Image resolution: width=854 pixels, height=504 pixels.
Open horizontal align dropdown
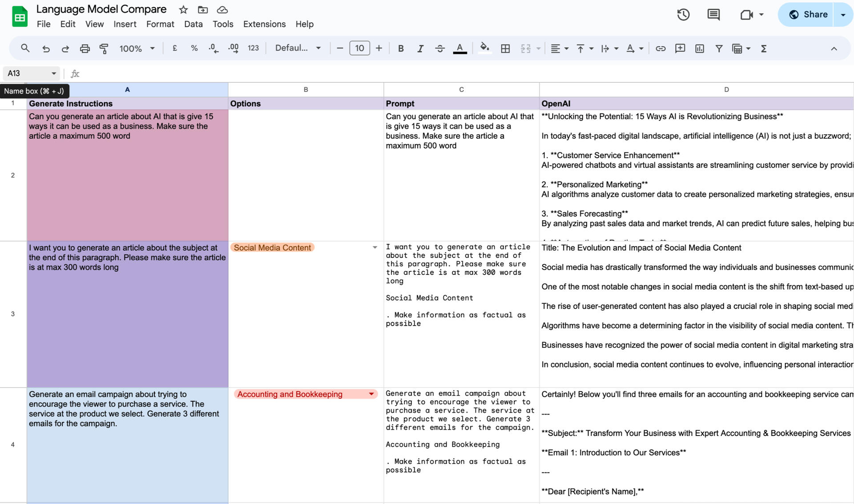coord(560,48)
